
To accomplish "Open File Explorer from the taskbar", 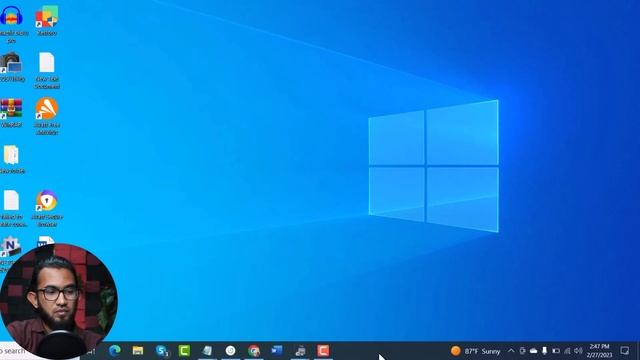I will pyautogui.click(x=138, y=351).
